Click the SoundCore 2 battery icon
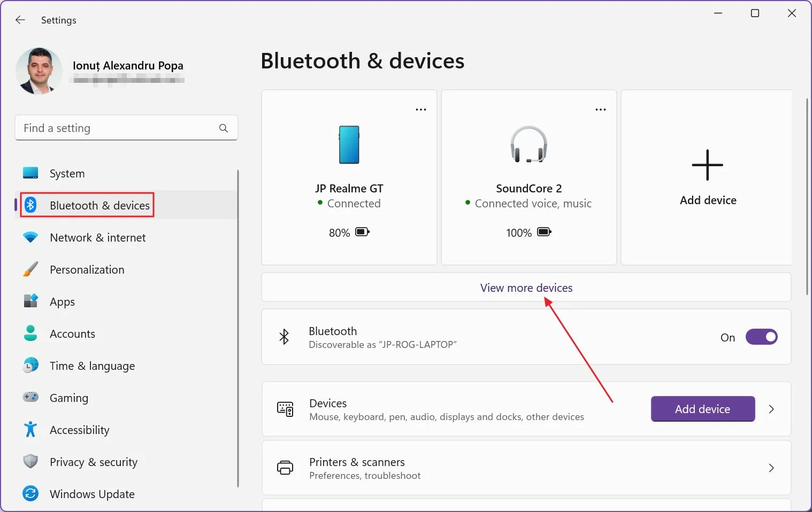The width and height of the screenshot is (812, 512). pyautogui.click(x=545, y=232)
